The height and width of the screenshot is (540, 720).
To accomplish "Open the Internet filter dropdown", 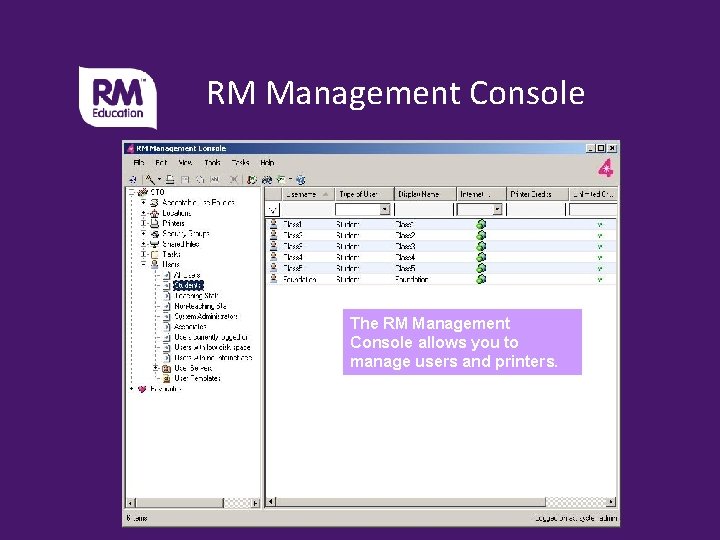I will click(x=497, y=209).
